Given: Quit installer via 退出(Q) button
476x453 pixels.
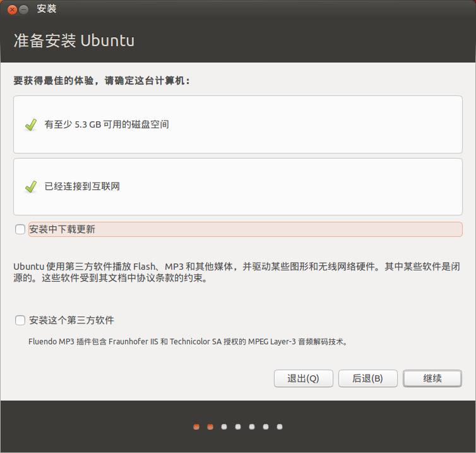Looking at the screenshot, I should coord(303,378).
